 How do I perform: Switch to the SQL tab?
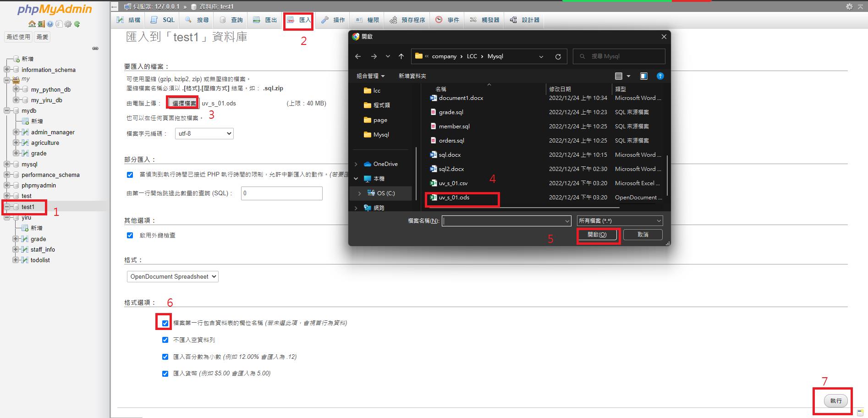tap(163, 20)
